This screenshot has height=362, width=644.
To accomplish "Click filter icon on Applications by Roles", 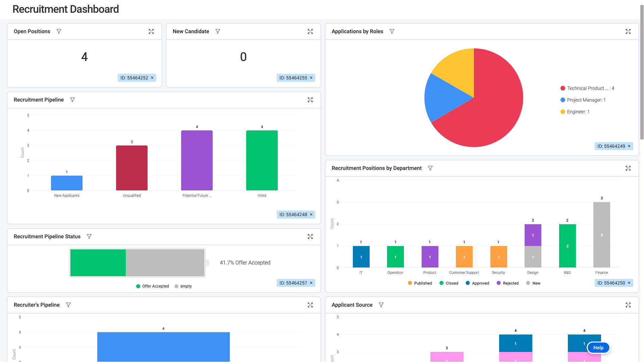I will pyautogui.click(x=392, y=32).
